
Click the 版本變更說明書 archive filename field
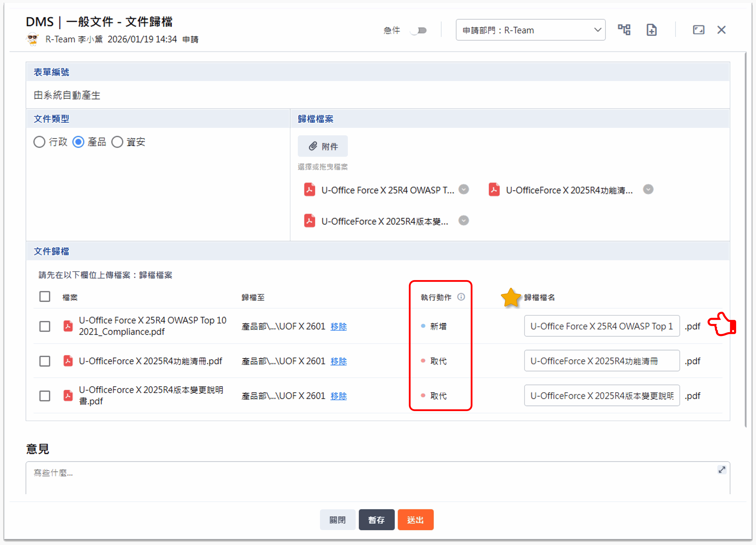pyautogui.click(x=602, y=396)
